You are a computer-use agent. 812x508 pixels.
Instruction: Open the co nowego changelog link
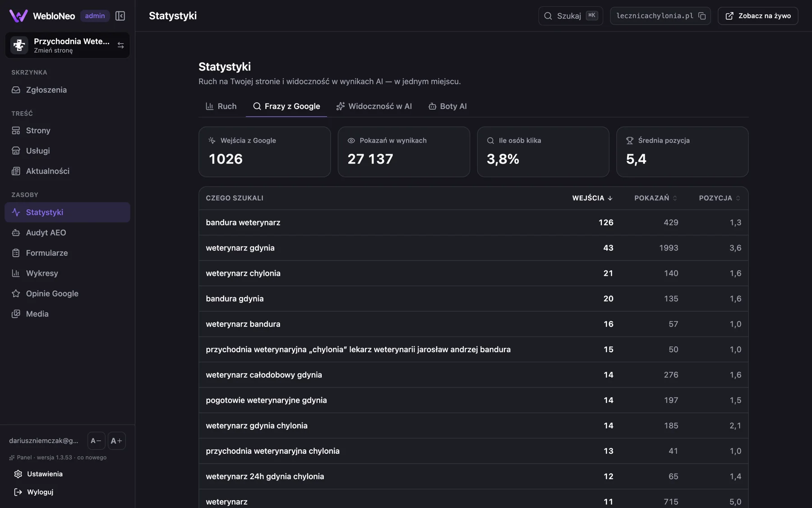pyautogui.click(x=92, y=457)
